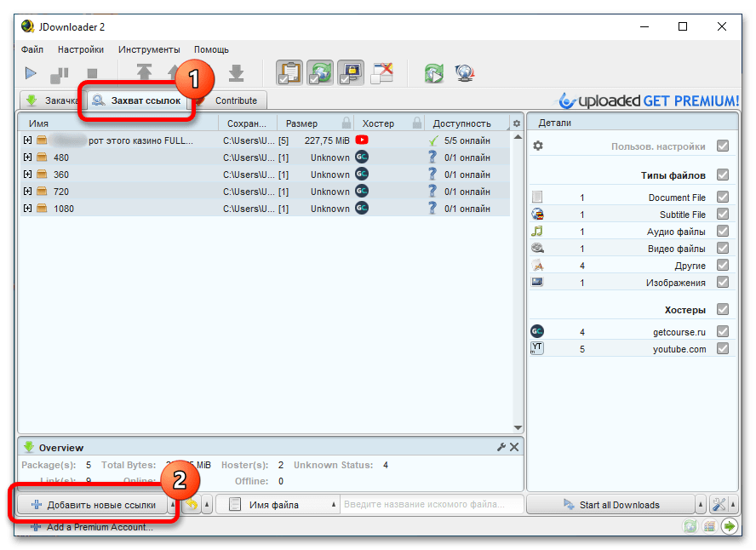The width and height of the screenshot is (756, 550).
Task: Toggle the Хостеры checkbox
Action: tap(722, 309)
